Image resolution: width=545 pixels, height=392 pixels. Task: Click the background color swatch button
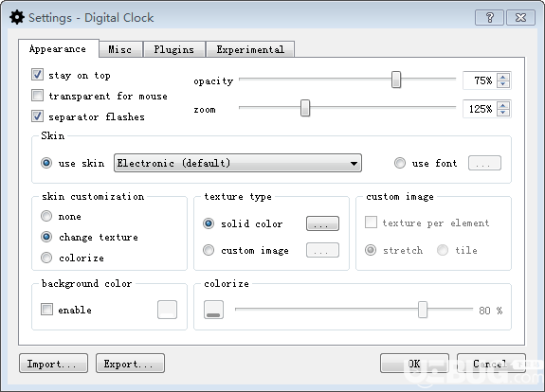[x=167, y=310]
